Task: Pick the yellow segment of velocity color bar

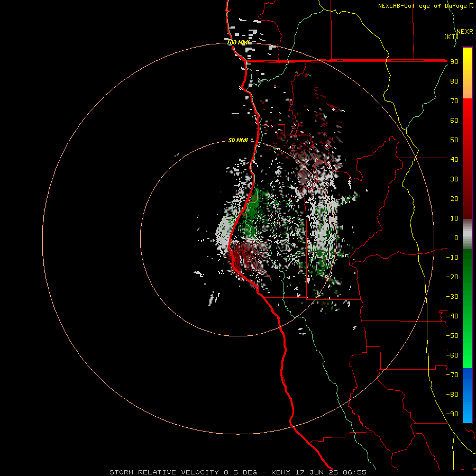Action: pyautogui.click(x=467, y=58)
